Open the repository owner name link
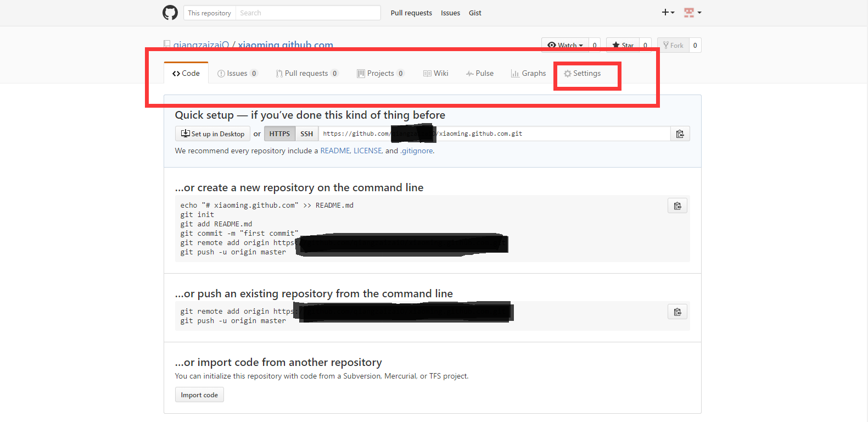868x422 pixels. click(201, 45)
